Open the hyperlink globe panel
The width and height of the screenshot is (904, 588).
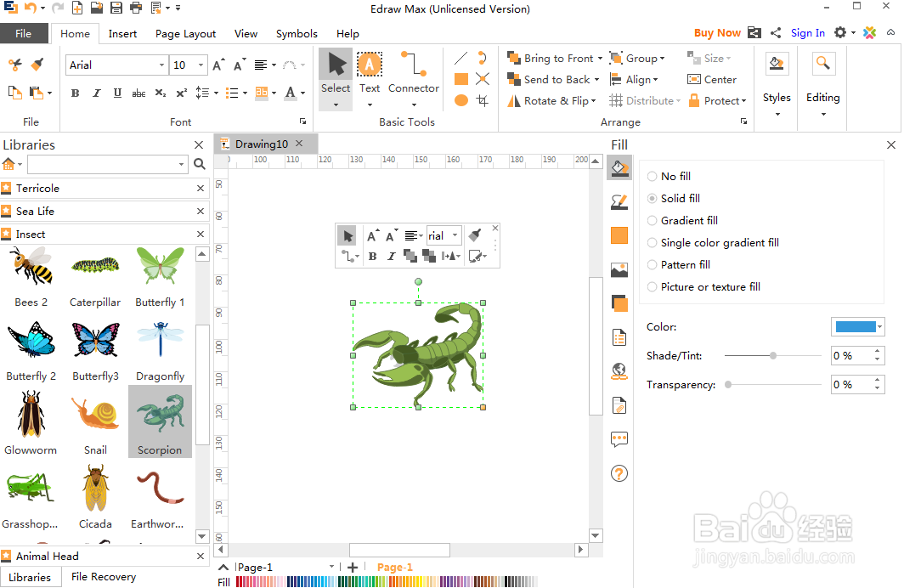[x=619, y=371]
